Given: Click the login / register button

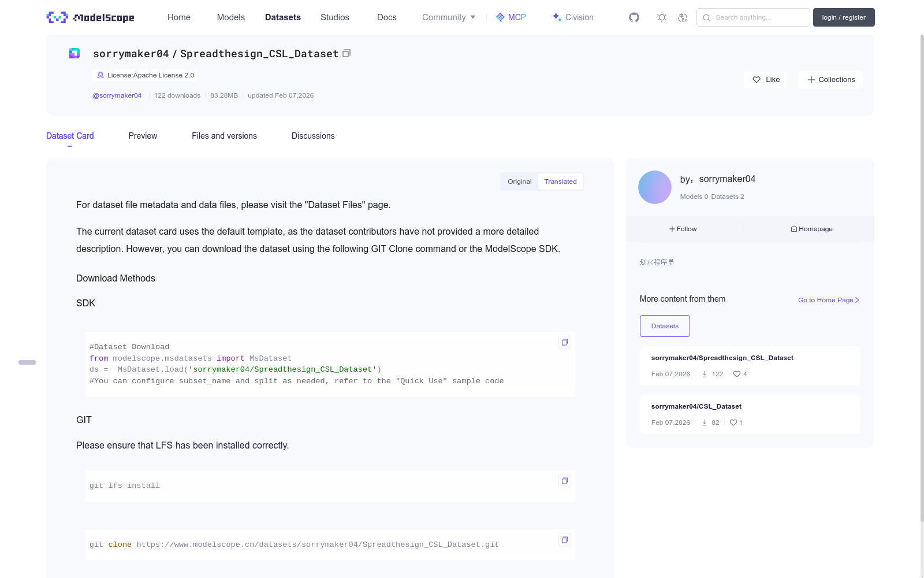Looking at the screenshot, I should (x=844, y=17).
